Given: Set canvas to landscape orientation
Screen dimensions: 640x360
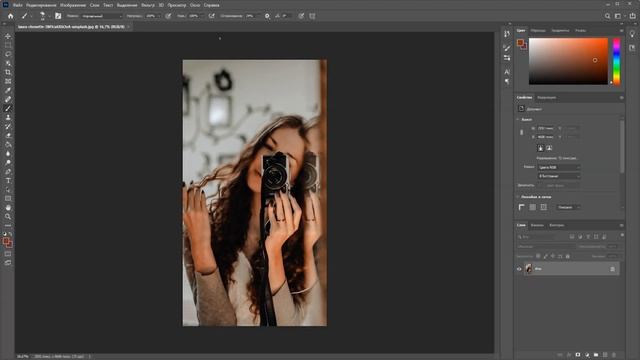Looking at the screenshot, I should [x=549, y=148].
